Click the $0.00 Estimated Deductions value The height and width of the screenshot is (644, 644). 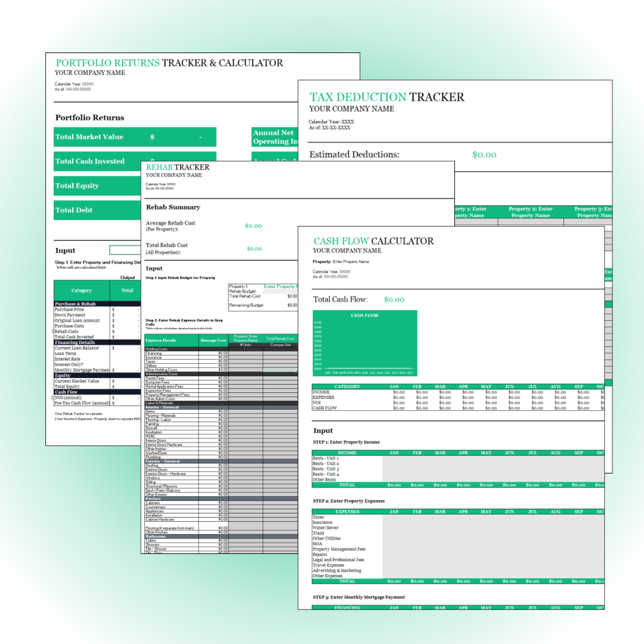[484, 155]
